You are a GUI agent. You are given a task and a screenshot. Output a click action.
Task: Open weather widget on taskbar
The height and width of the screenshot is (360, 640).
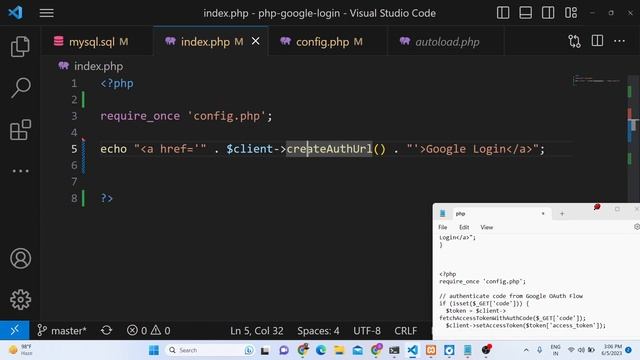(20, 350)
